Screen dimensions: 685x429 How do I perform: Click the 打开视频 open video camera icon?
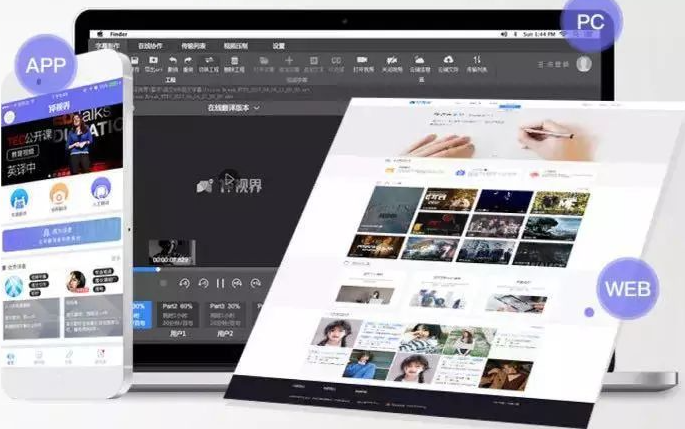tap(362, 60)
